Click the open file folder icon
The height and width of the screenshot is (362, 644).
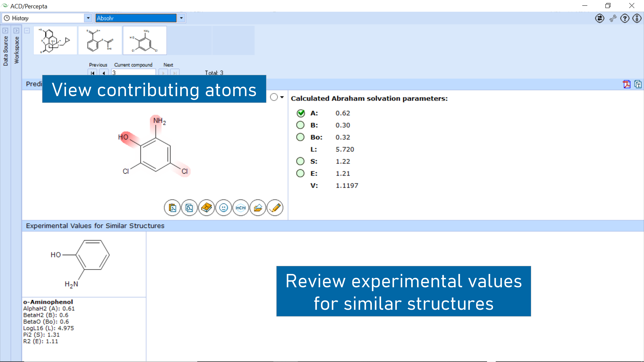(258, 208)
